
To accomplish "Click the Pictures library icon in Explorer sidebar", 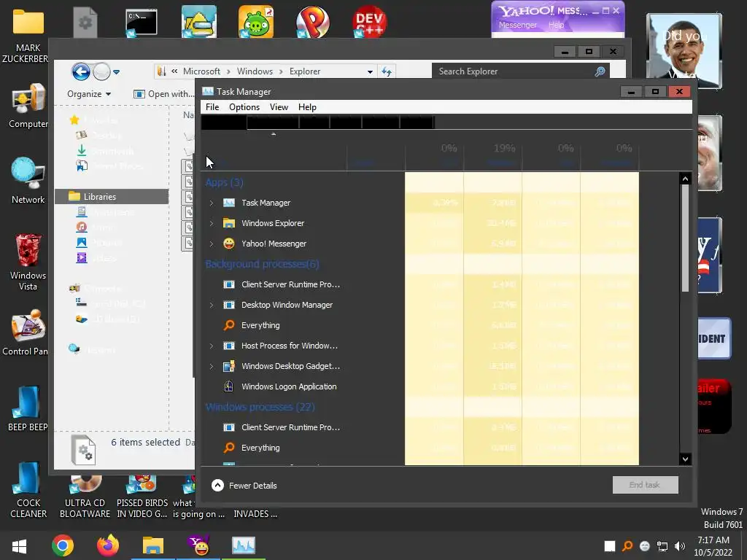I will click(82, 242).
